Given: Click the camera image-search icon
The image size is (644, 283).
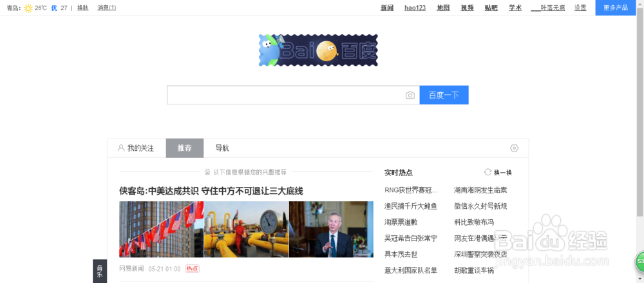Looking at the screenshot, I should (410, 95).
